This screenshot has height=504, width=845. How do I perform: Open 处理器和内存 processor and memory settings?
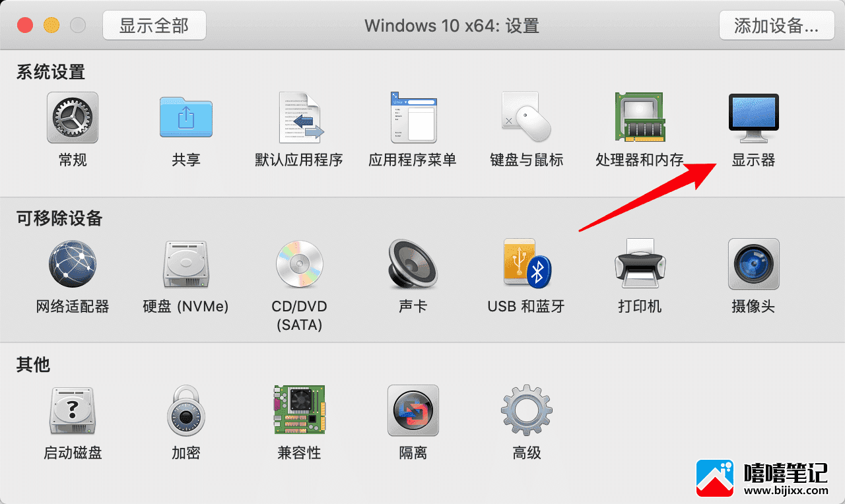click(640, 117)
